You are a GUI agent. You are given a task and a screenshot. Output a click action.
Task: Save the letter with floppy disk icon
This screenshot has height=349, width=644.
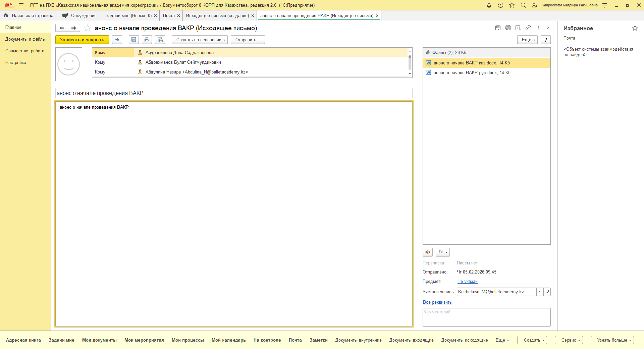pyautogui.click(x=134, y=40)
